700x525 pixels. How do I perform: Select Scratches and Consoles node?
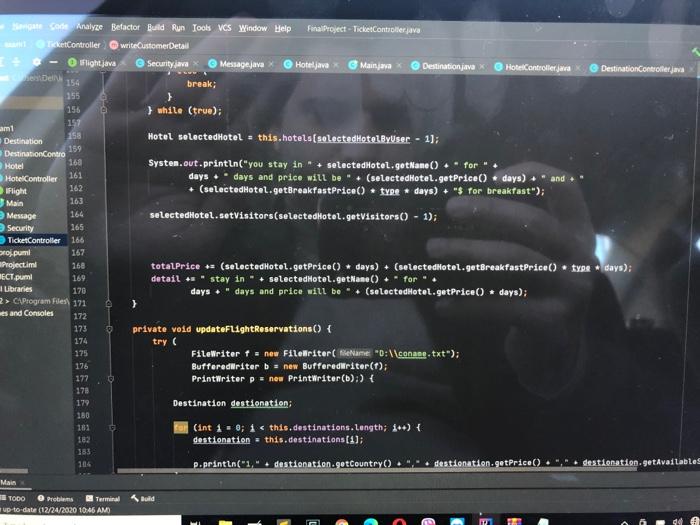[27, 313]
